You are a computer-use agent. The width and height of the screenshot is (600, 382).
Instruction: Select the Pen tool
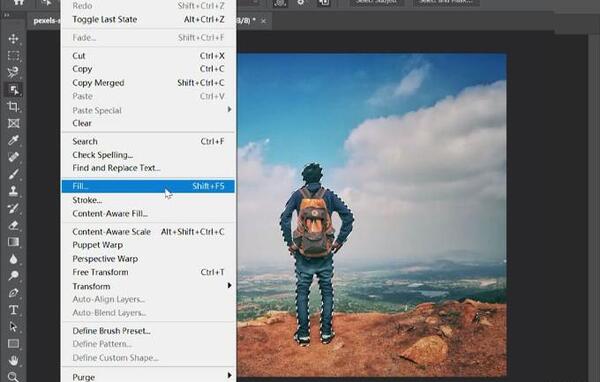(13, 293)
